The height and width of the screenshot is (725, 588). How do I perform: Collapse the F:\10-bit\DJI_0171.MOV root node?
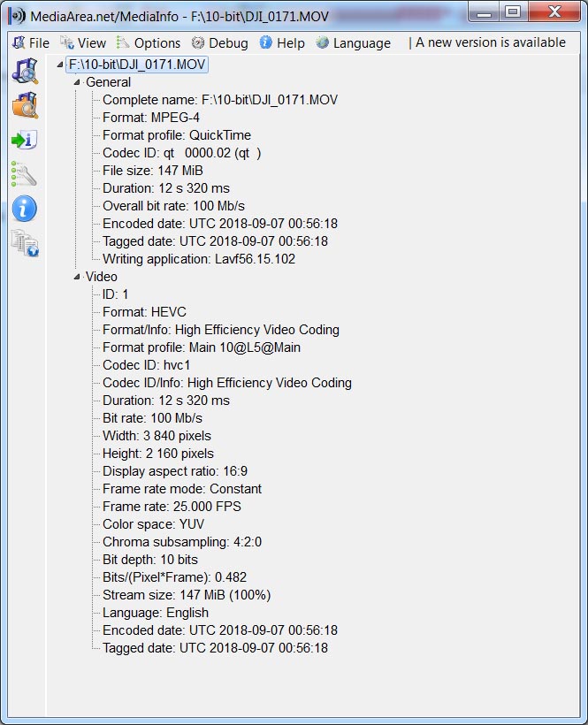tap(59, 65)
